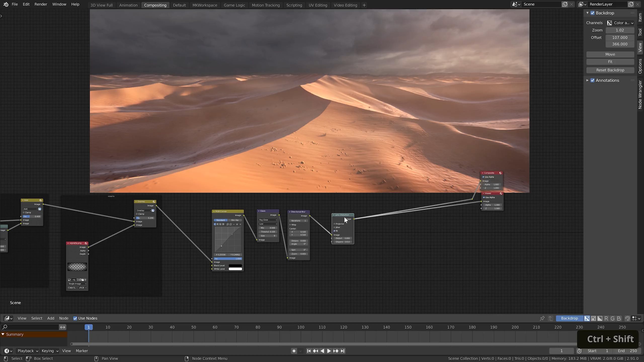Show only Red channel in backdrop

[606, 318]
